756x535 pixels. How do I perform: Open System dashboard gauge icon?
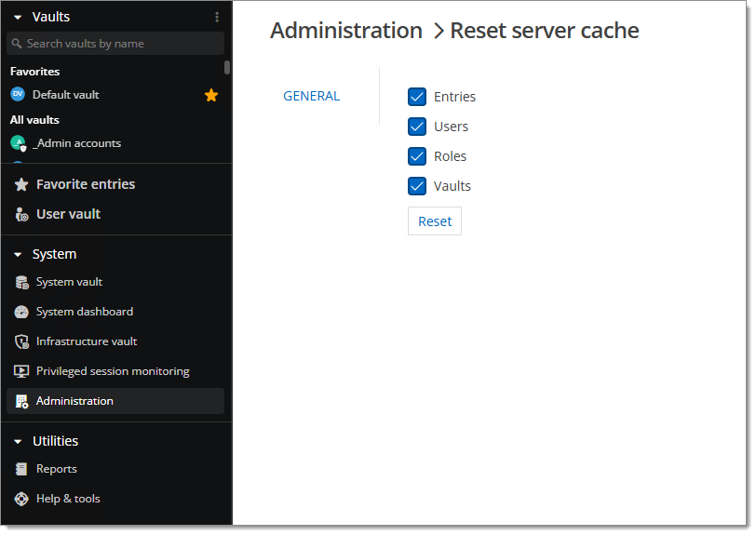[x=21, y=312]
